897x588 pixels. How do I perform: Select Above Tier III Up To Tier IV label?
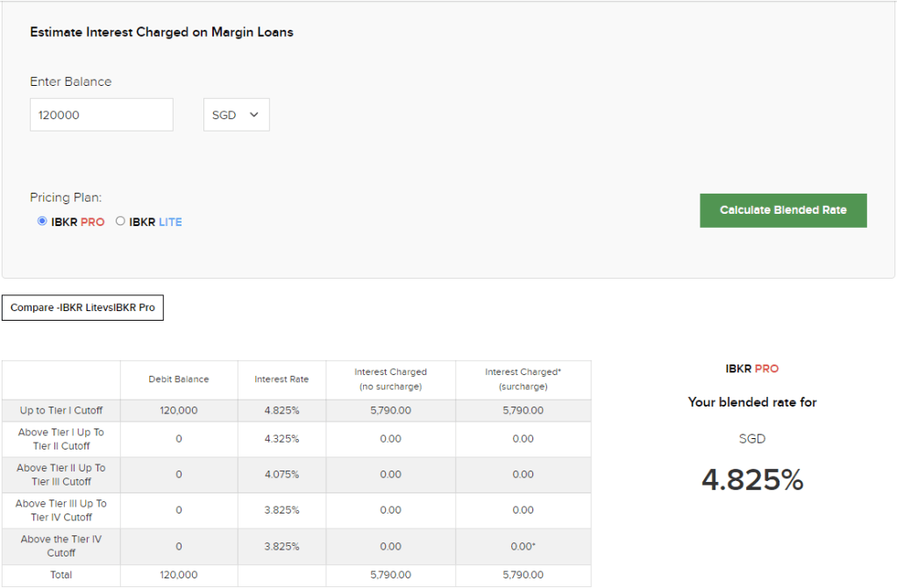[61, 510]
